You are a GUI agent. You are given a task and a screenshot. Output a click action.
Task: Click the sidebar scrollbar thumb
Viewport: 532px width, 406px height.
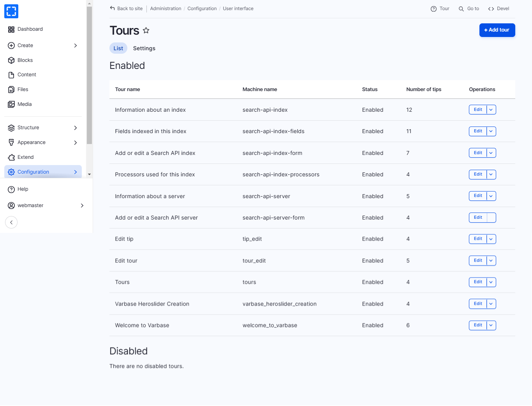point(89,75)
